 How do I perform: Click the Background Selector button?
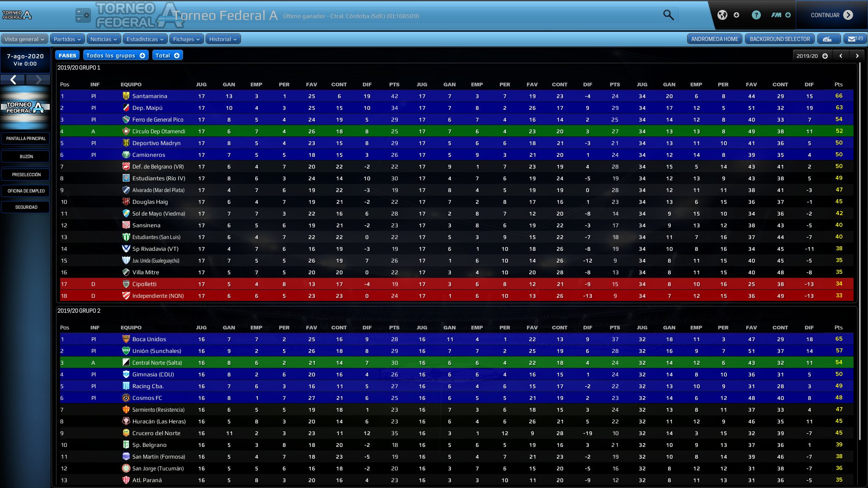(780, 39)
